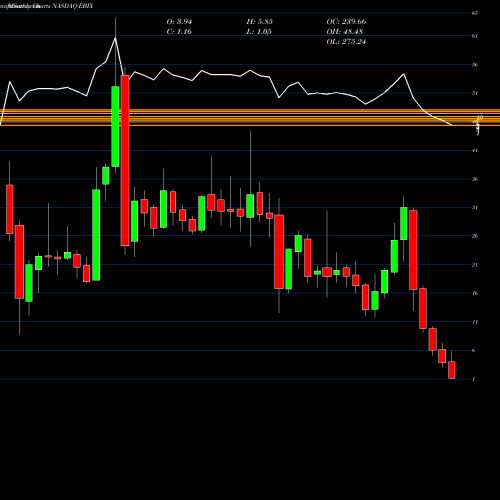Image resolution: width=500 pixels, height=500 pixels.
Task: Click the price axis label '11'
Action: pyautogui.click(x=475, y=322)
